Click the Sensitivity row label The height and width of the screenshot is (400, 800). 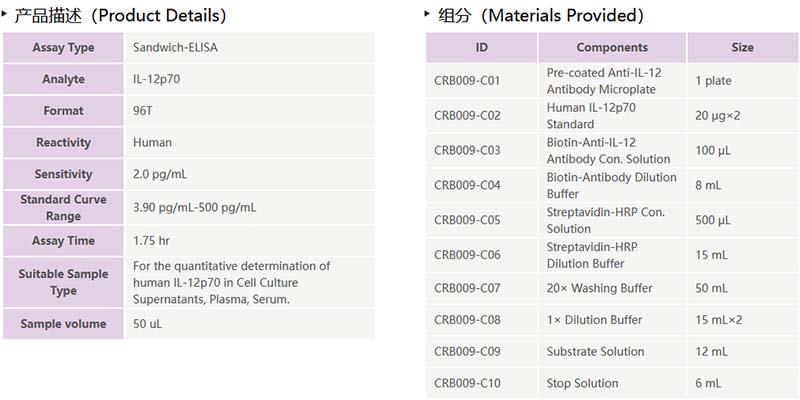pyautogui.click(x=63, y=174)
